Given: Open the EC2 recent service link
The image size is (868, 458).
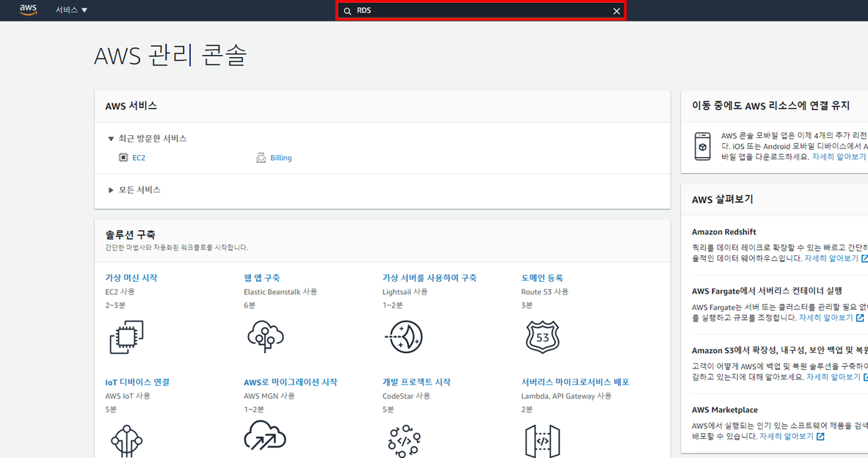Looking at the screenshot, I should (x=139, y=158).
